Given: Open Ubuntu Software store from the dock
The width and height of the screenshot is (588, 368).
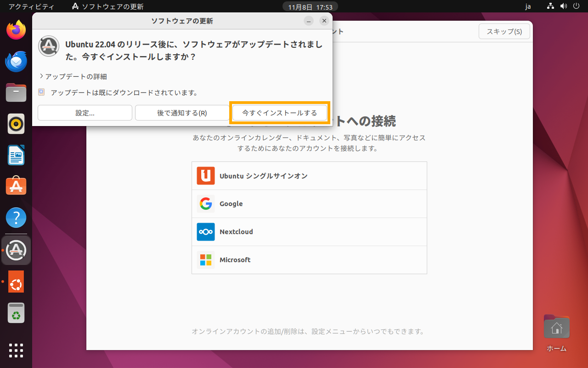Looking at the screenshot, I should point(16,186).
